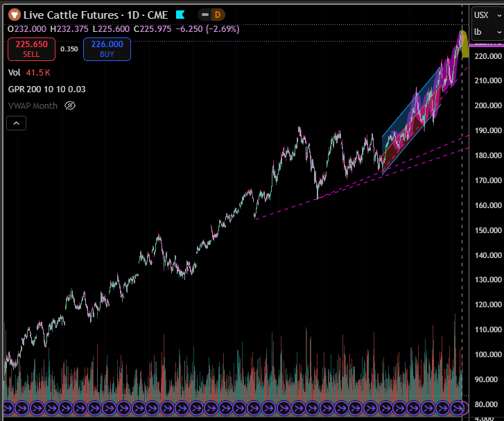Open the Live Cattle Futures symbol title
The image size is (504, 421).
[96, 15]
